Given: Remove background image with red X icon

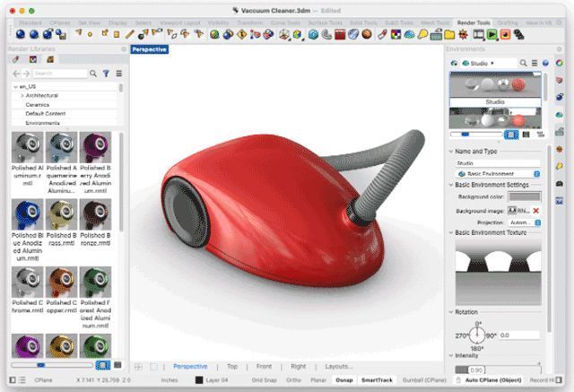Looking at the screenshot, I should click(x=536, y=210).
